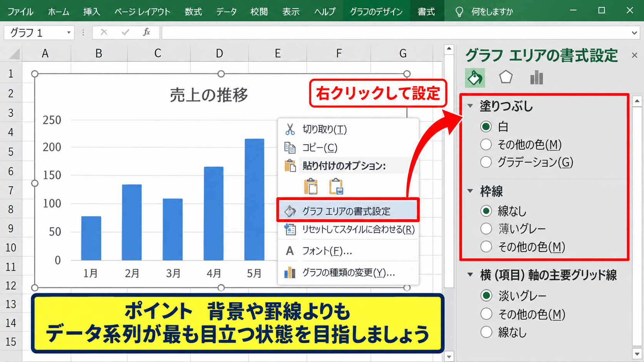The height and width of the screenshot is (362, 644).
Task: Collapse the 横 (項目) 軸の主要グリッド線 section
Action: (x=470, y=275)
